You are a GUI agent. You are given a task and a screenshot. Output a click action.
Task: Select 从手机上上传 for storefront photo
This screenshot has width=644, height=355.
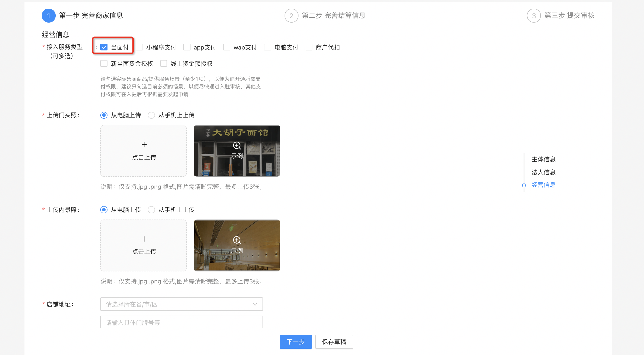click(151, 115)
